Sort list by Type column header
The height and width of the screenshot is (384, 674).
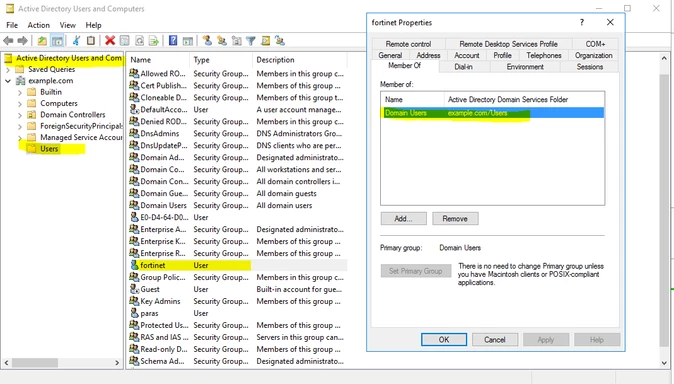click(221, 60)
